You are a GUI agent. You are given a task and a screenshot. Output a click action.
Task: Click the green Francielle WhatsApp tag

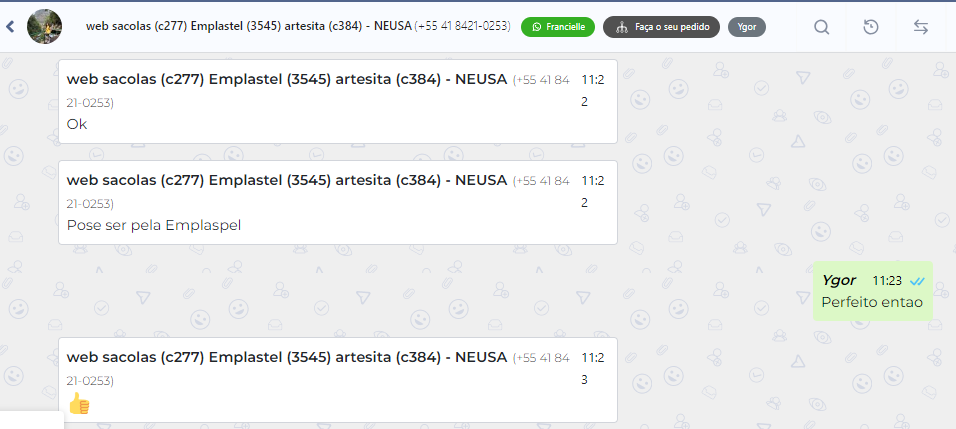(x=558, y=27)
